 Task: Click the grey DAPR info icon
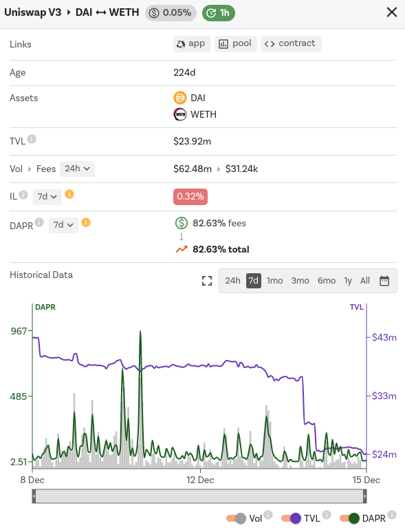point(39,222)
